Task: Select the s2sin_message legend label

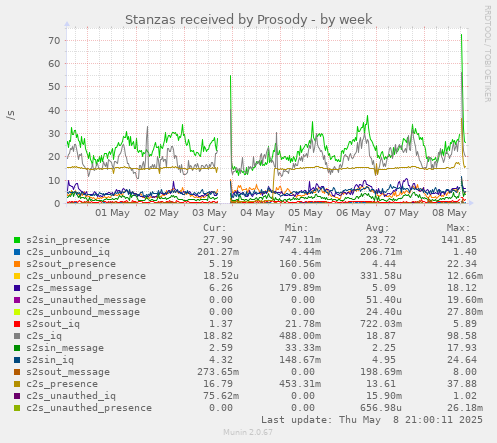Action: pos(65,348)
